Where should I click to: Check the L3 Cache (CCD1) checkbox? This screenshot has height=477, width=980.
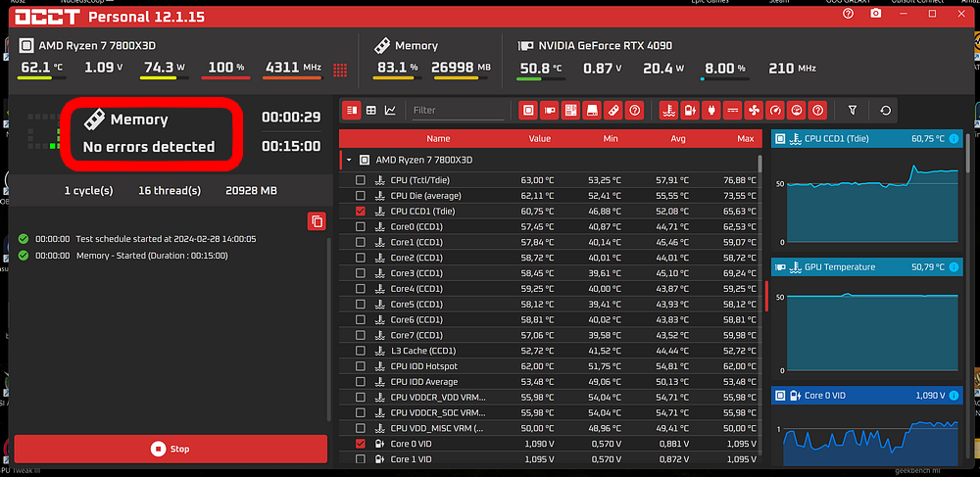pyautogui.click(x=360, y=351)
